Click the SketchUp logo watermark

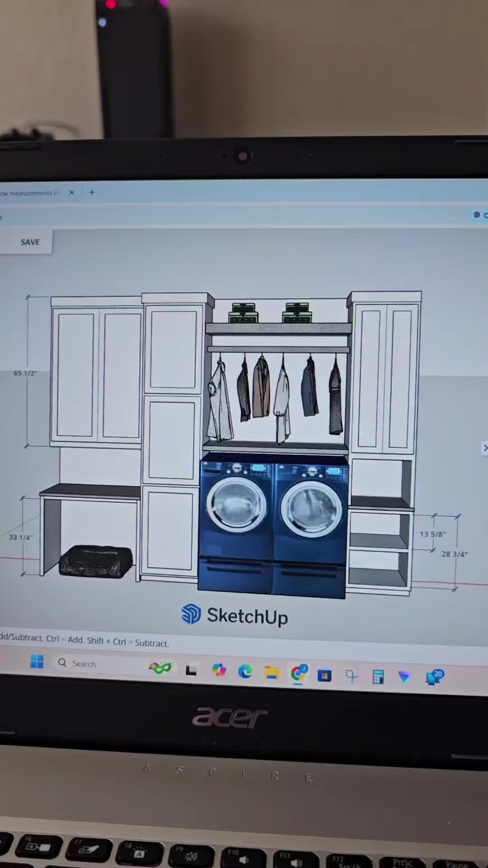(234, 615)
